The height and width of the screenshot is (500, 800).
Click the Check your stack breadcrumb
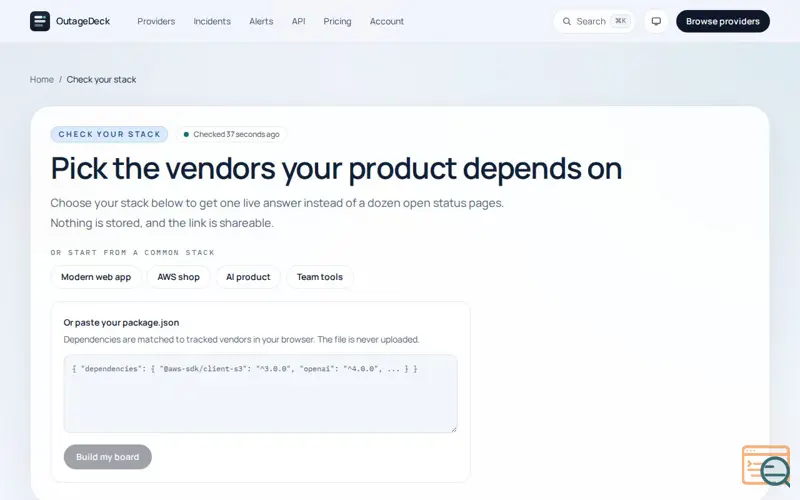[102, 80]
